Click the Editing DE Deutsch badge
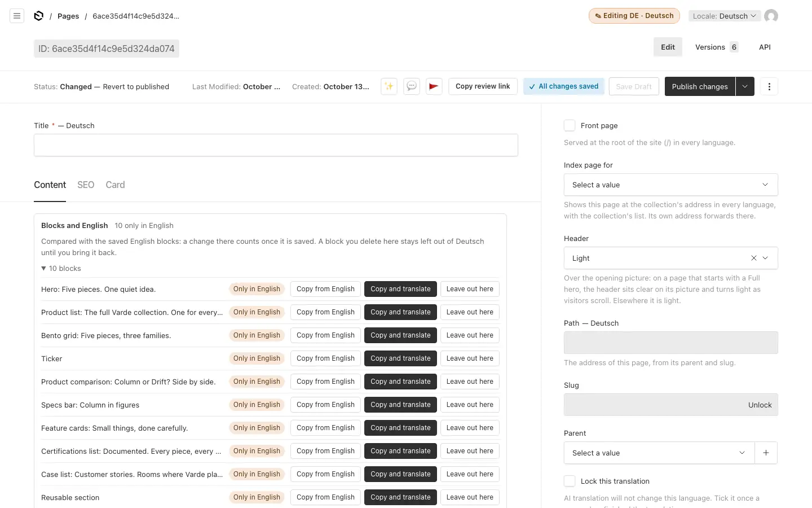 point(634,16)
